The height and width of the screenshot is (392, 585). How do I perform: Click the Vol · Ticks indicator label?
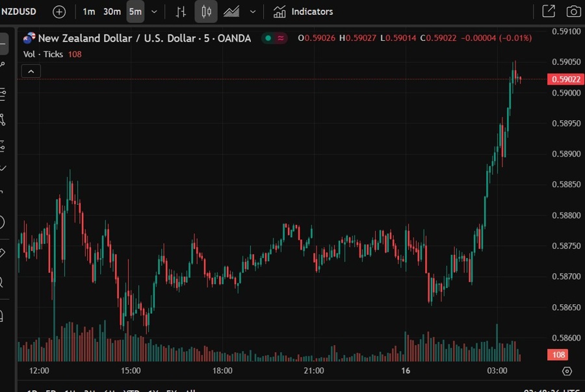click(x=43, y=54)
